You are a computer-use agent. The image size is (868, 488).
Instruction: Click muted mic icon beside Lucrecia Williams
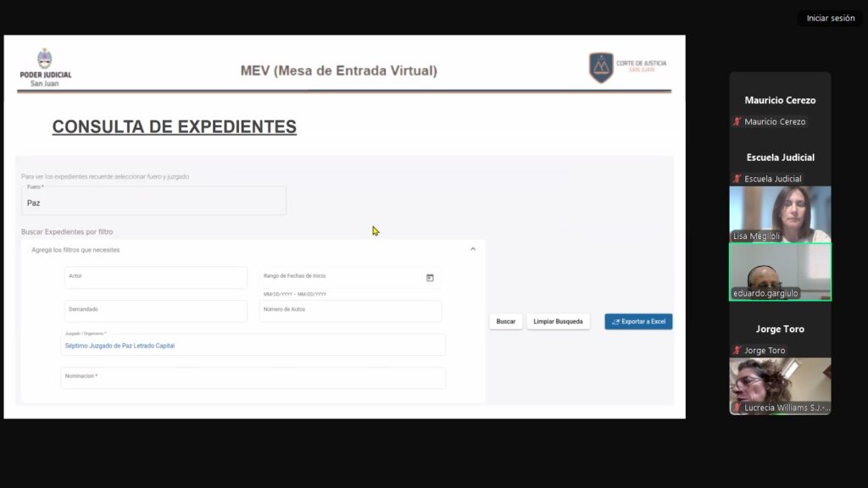[x=737, y=408]
